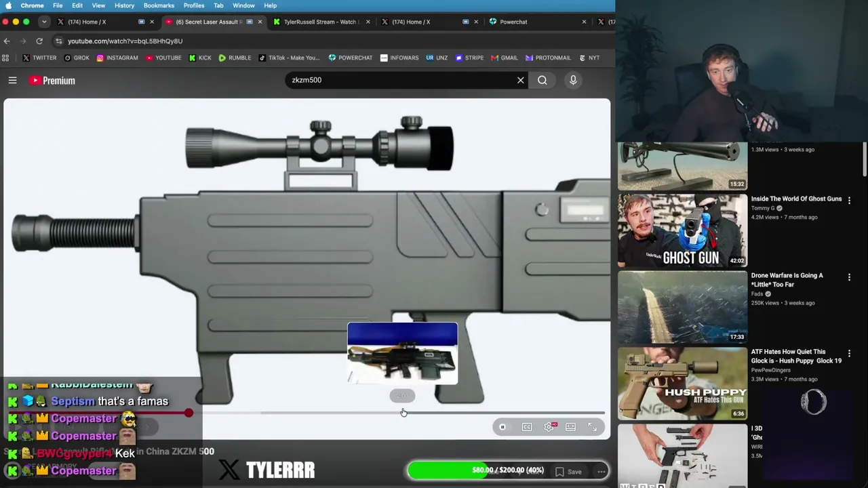Screen dimensions: 868x488
Task: Open the Window menu
Action: [x=243, y=5]
